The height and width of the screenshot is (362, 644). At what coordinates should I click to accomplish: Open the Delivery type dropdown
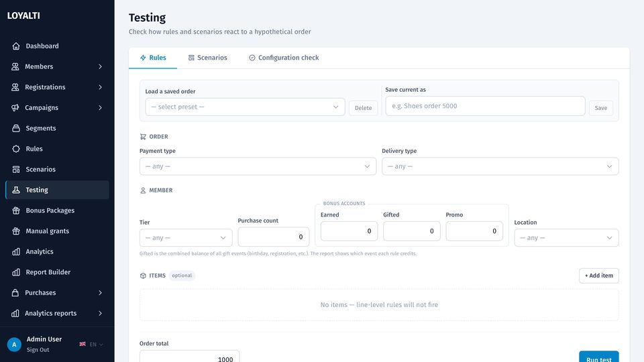(500, 166)
